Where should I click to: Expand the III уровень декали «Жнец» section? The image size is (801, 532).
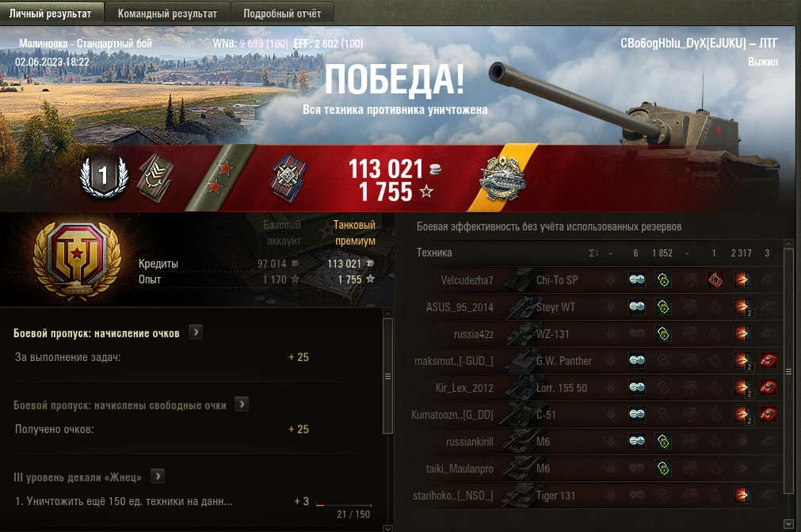(158, 477)
